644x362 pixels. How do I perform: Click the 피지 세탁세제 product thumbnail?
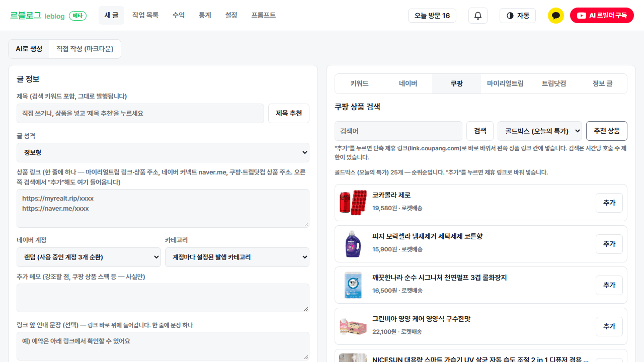(353, 244)
